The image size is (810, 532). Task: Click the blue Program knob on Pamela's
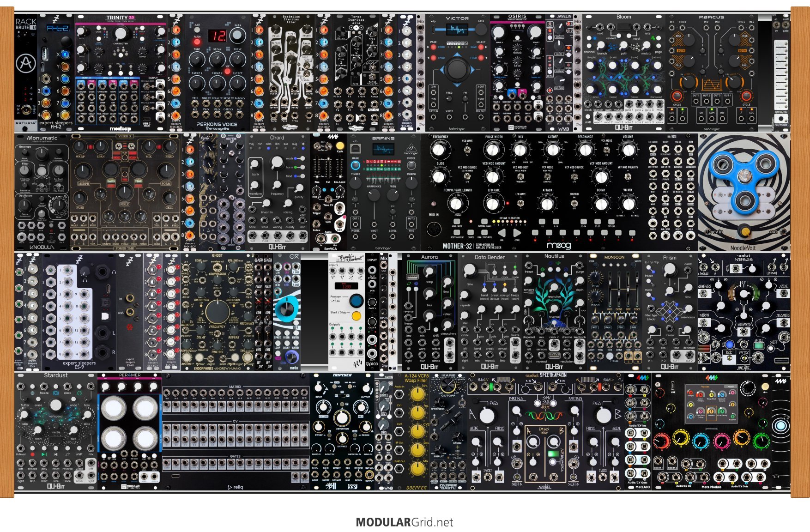tap(356, 301)
